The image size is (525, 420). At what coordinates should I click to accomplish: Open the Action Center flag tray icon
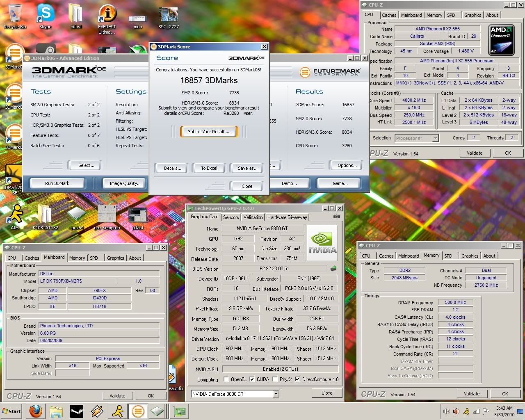click(486, 411)
